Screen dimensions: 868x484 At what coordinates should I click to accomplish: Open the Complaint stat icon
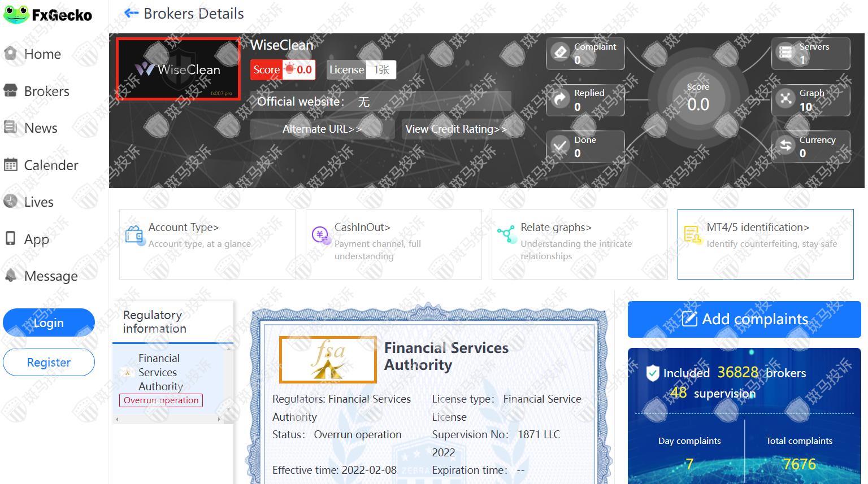(x=560, y=53)
